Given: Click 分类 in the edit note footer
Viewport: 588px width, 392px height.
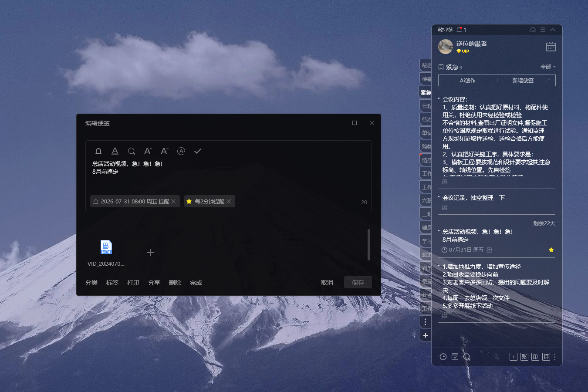Looking at the screenshot, I should coord(91,283).
